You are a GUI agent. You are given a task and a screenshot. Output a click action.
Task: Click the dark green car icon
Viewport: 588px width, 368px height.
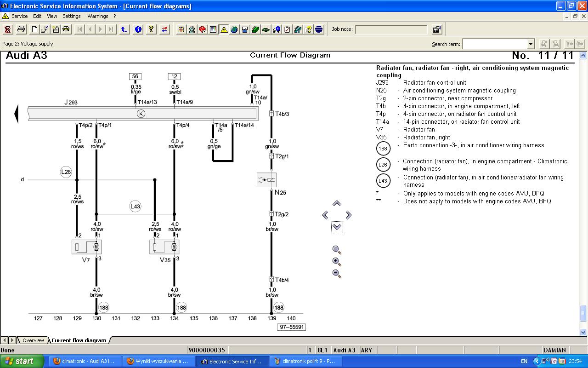[x=266, y=29]
